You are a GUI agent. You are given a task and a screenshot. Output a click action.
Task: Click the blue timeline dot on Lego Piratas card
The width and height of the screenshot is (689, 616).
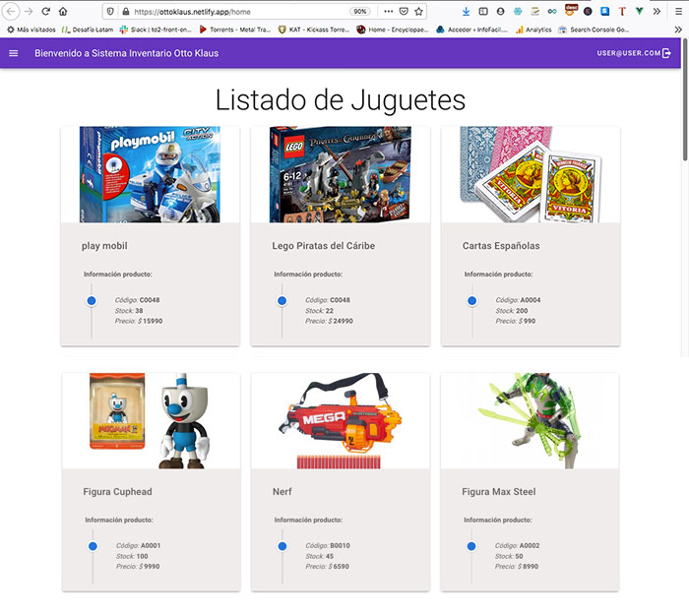coord(282,301)
